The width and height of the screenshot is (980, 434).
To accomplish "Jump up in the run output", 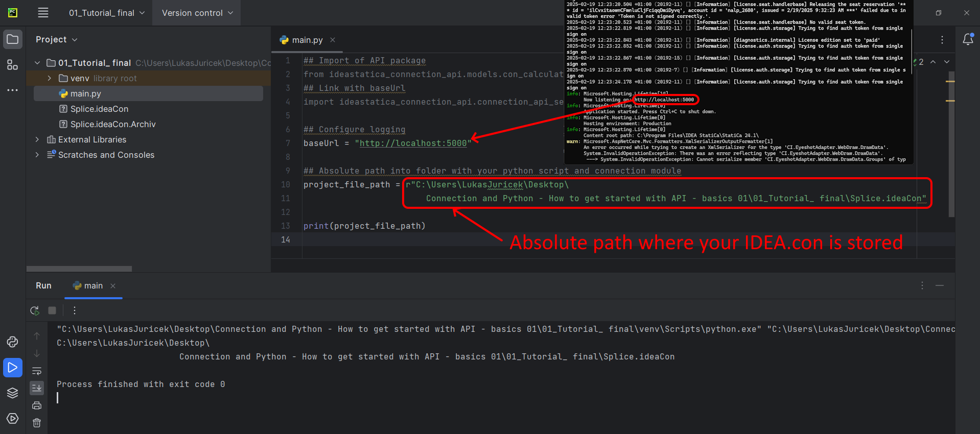I will point(37,336).
